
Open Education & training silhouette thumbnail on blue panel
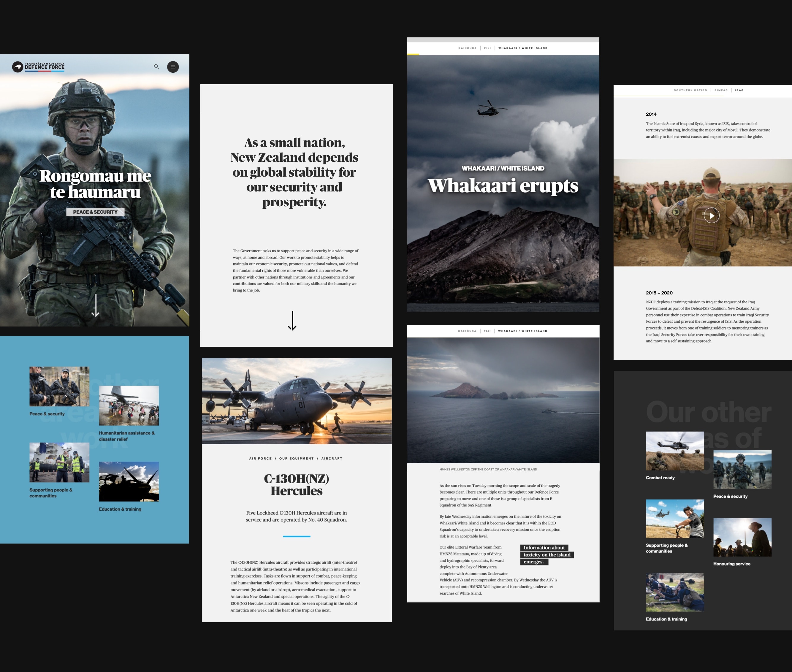(x=129, y=481)
